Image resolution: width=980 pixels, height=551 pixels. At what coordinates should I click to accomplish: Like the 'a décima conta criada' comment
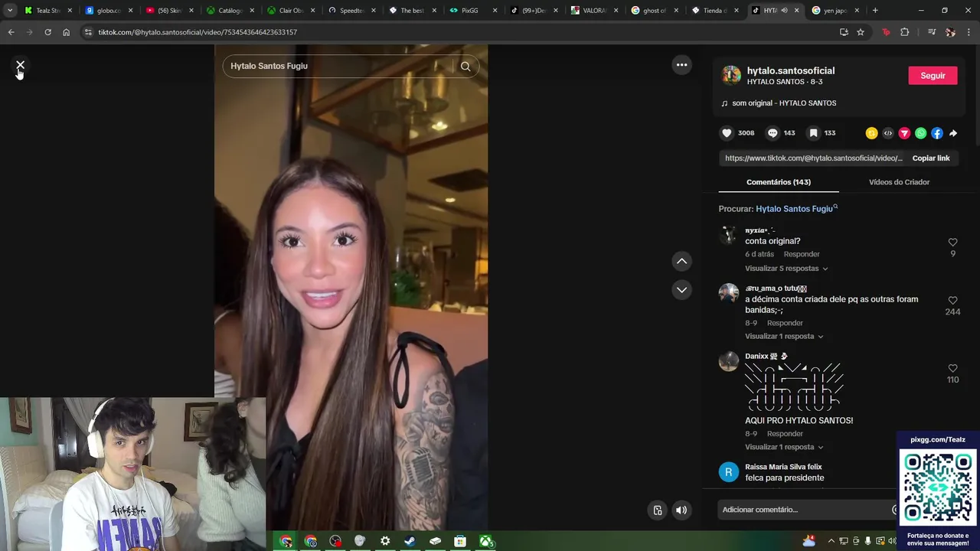pos(952,301)
